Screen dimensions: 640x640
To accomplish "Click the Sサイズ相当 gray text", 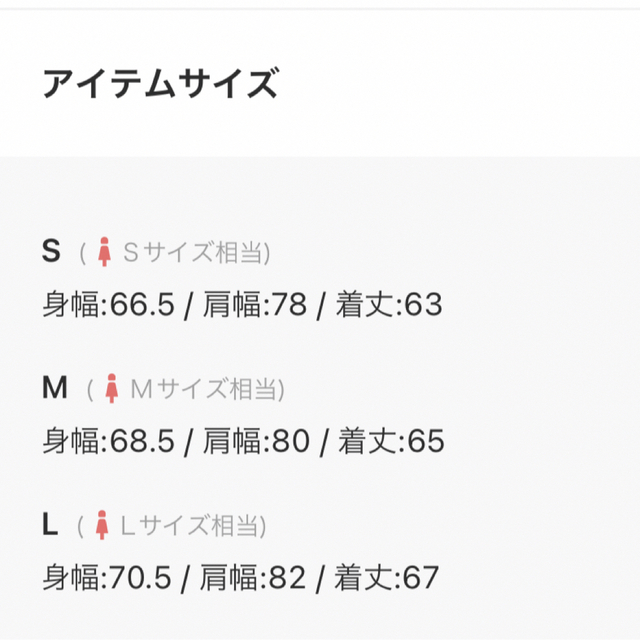I will coord(193,252).
